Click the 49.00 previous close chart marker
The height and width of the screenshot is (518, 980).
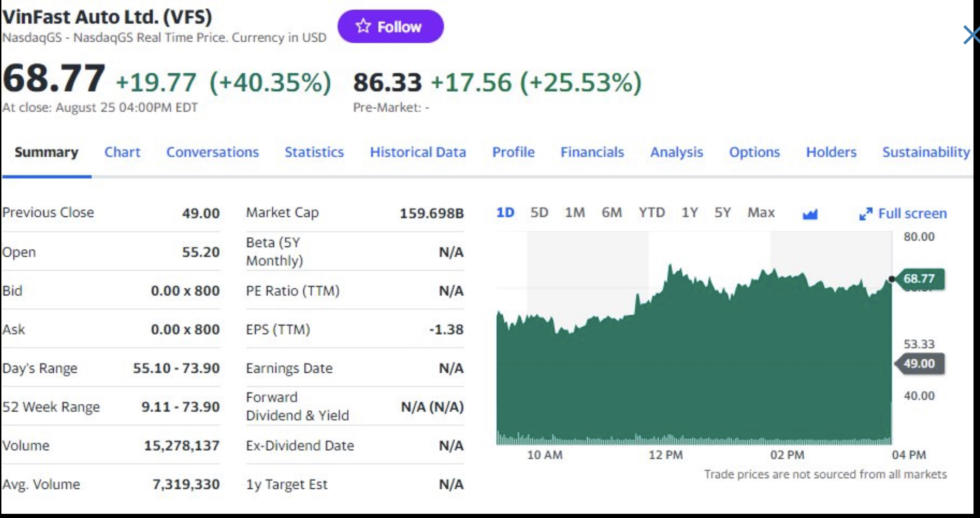coord(919,363)
